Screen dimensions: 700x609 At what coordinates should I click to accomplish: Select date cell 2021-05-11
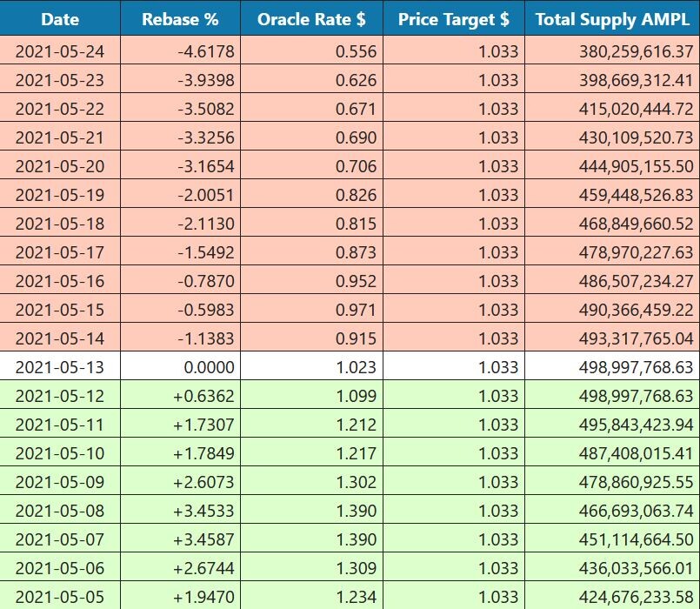coord(60,425)
